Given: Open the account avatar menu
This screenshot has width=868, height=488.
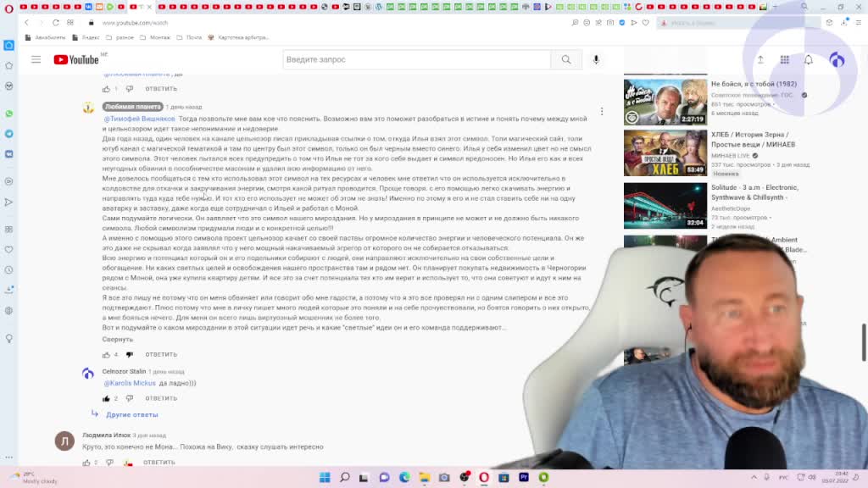Looking at the screenshot, I should tap(837, 60).
